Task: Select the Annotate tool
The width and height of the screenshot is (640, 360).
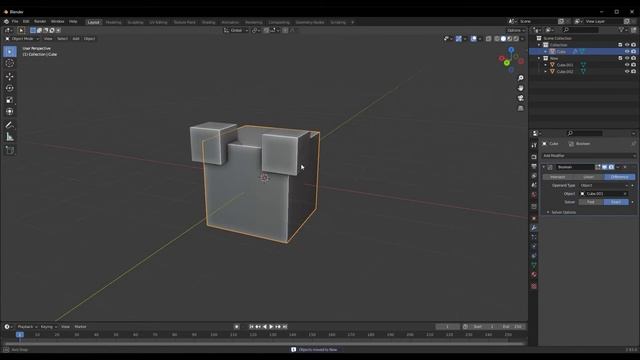Action: (10, 125)
